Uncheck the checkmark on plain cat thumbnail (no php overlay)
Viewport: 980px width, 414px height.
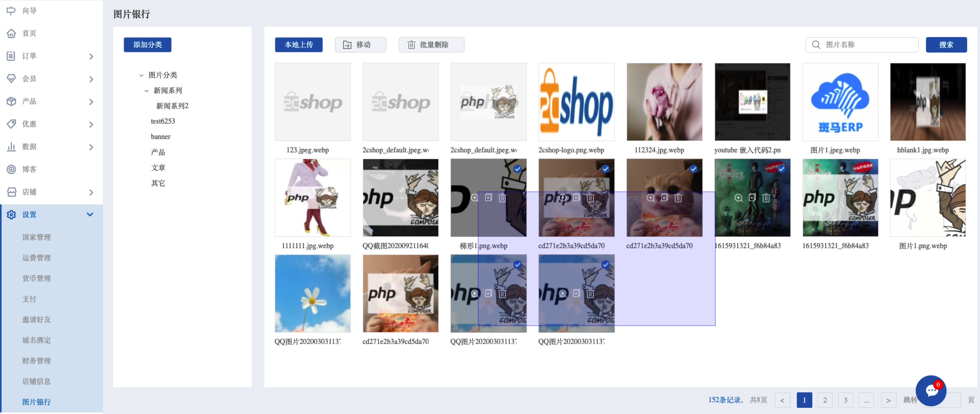[x=693, y=169]
